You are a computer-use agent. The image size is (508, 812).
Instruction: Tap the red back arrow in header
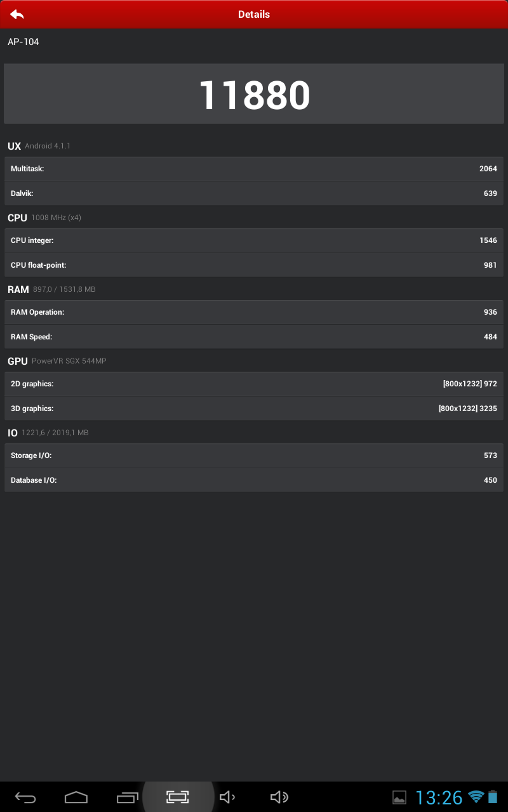pyautogui.click(x=17, y=14)
